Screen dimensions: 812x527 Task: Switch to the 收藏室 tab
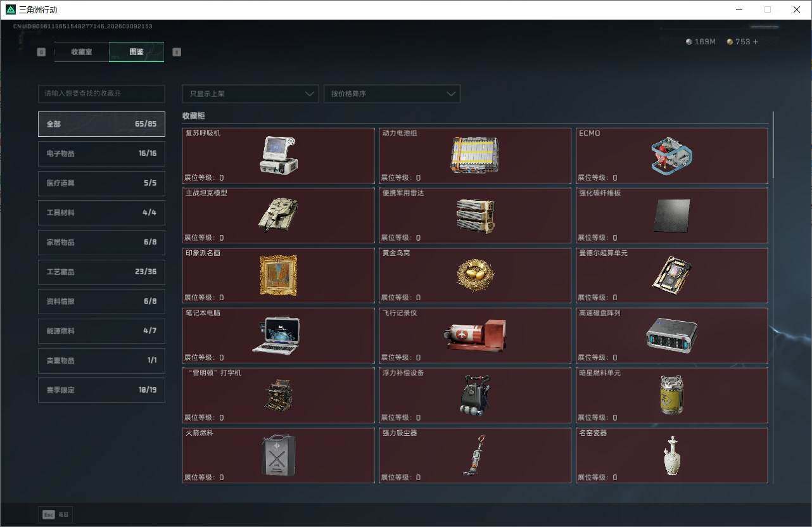(81, 52)
